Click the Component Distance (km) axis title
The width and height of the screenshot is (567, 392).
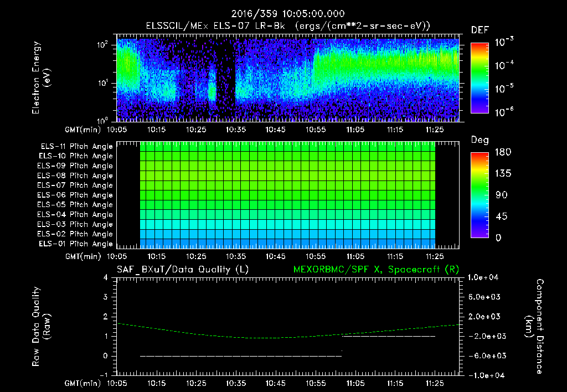click(534, 327)
